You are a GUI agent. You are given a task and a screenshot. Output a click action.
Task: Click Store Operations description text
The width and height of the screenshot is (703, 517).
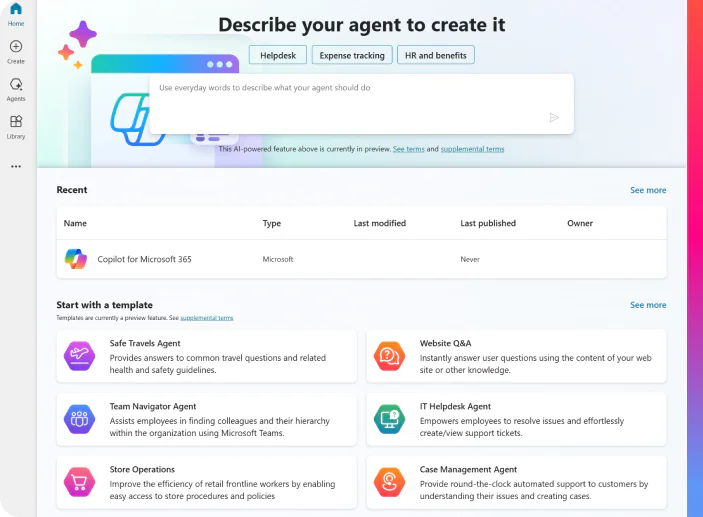[222, 490]
